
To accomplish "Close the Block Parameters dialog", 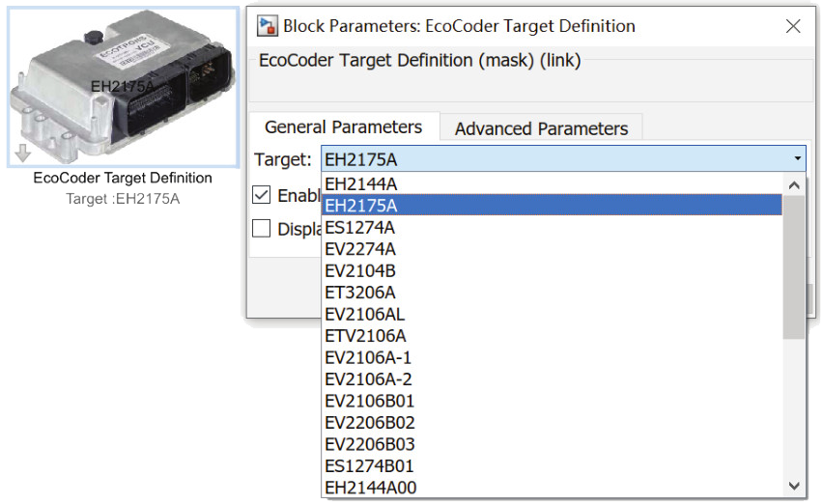I will [793, 26].
